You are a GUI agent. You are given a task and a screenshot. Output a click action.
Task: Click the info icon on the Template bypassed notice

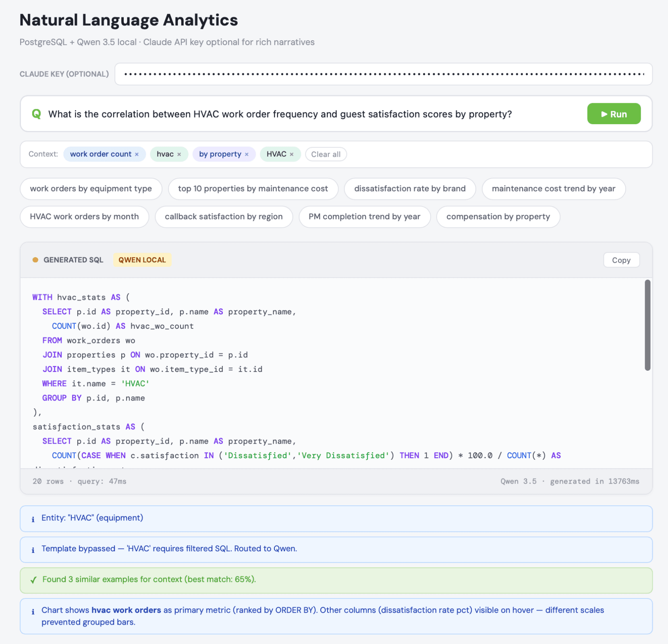33,549
